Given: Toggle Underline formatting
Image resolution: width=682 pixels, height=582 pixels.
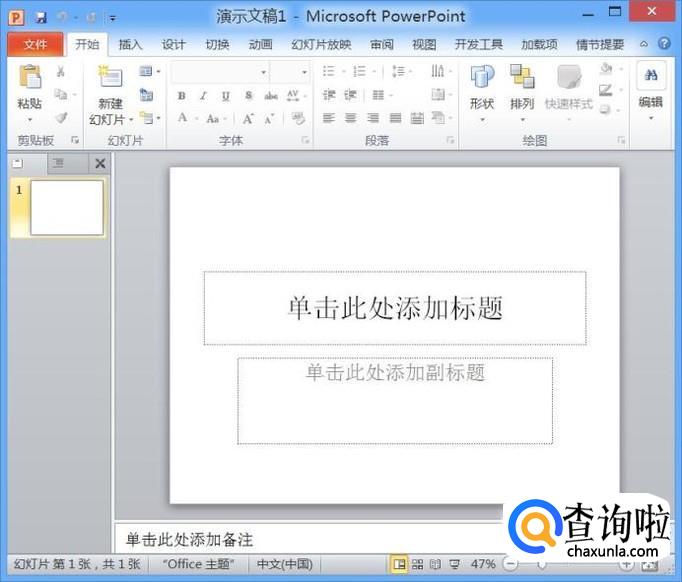Looking at the screenshot, I should [x=225, y=96].
